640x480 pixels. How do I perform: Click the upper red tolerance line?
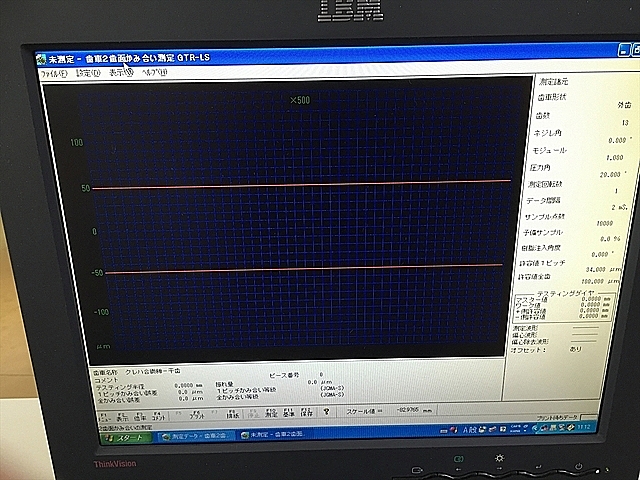301,184
